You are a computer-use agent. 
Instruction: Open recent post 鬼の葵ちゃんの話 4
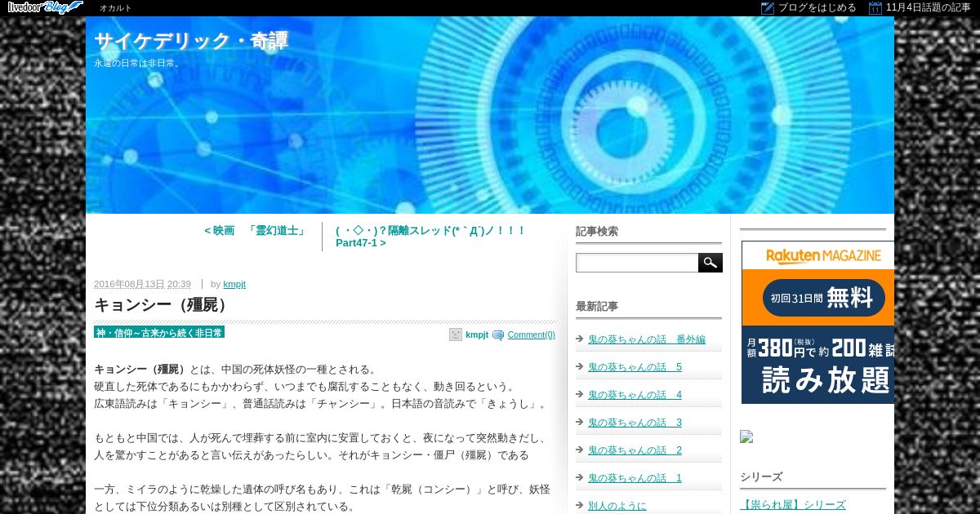pyautogui.click(x=635, y=395)
